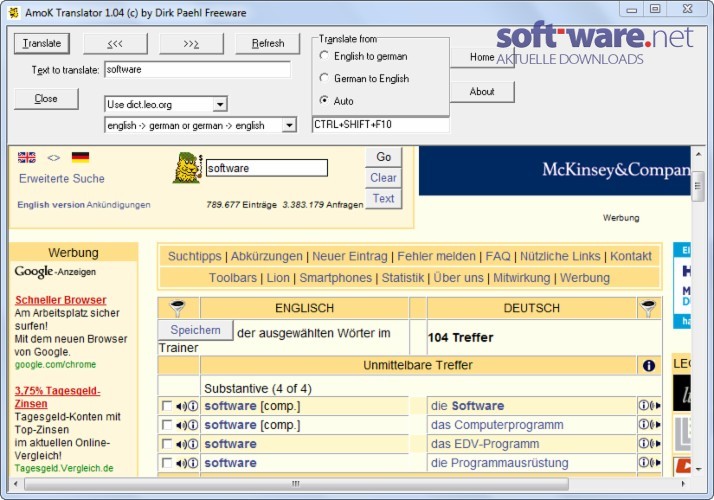Tick the checkbox in the 'das Computerprogramm' row

click(x=167, y=425)
